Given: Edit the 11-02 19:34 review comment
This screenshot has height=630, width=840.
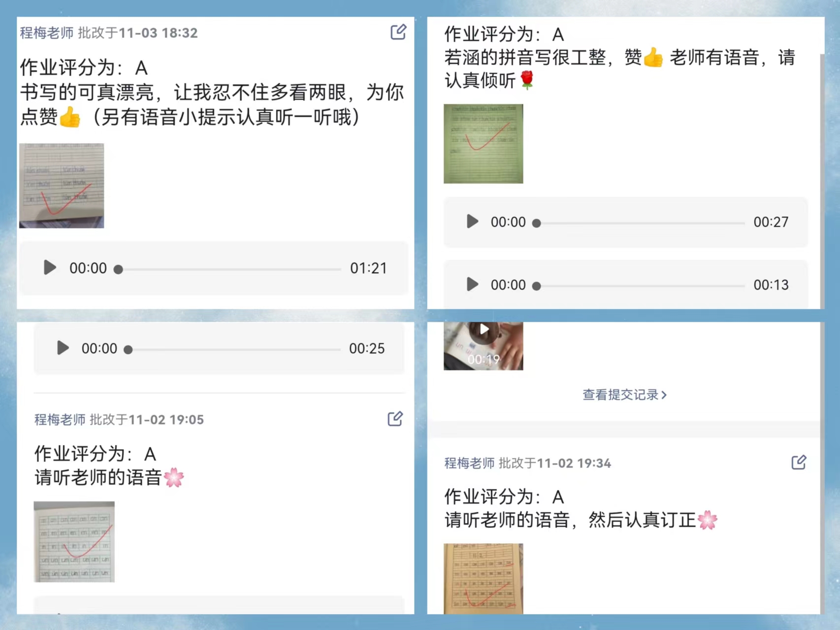Looking at the screenshot, I should (799, 462).
